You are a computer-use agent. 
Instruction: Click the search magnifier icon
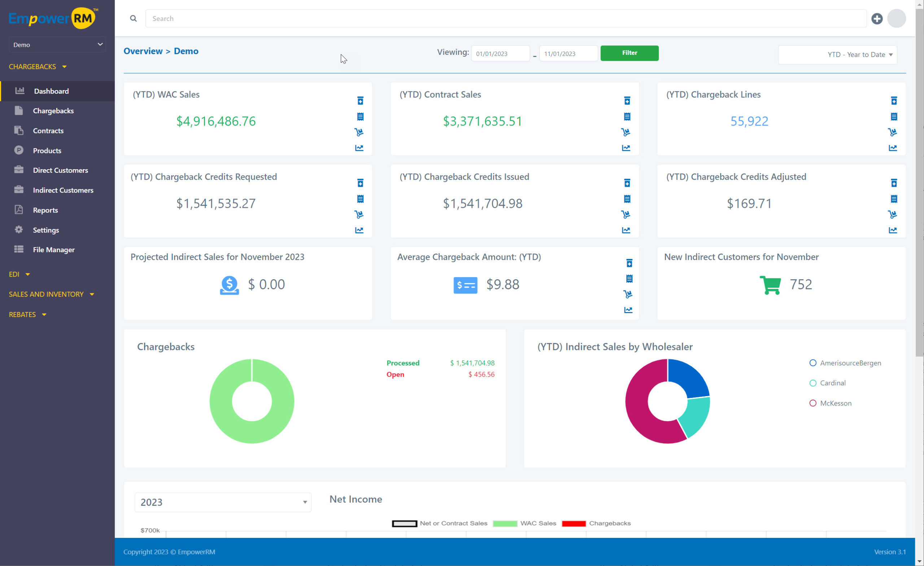[x=133, y=18]
